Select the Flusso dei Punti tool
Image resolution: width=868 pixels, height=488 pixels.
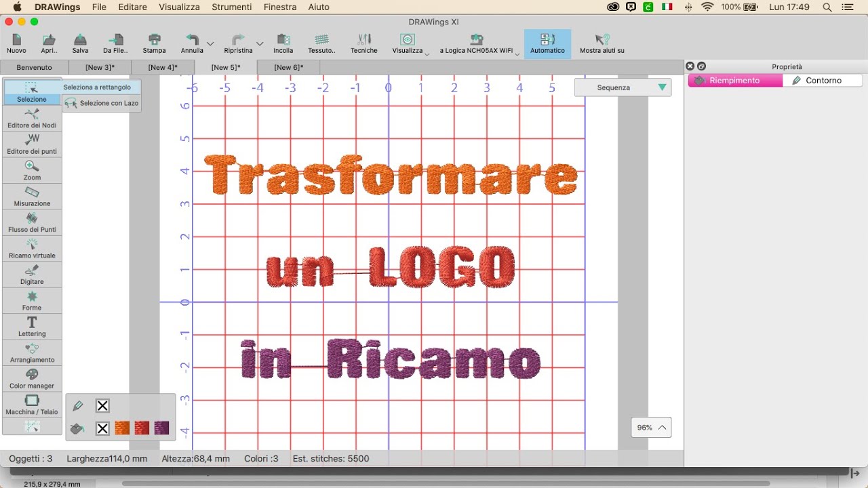pyautogui.click(x=32, y=223)
